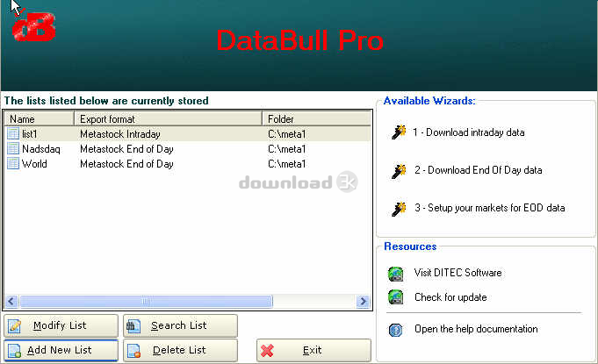Open the Search List button

pos(180,325)
